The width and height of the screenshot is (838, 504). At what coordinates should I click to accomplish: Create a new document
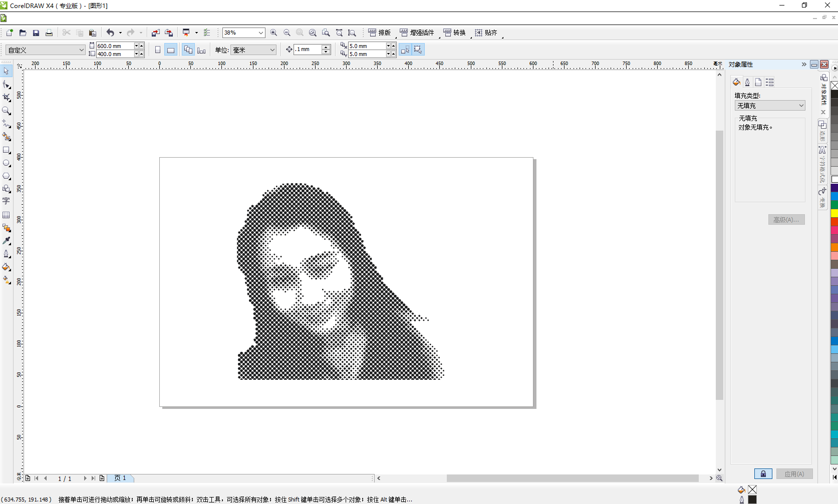pos(10,33)
